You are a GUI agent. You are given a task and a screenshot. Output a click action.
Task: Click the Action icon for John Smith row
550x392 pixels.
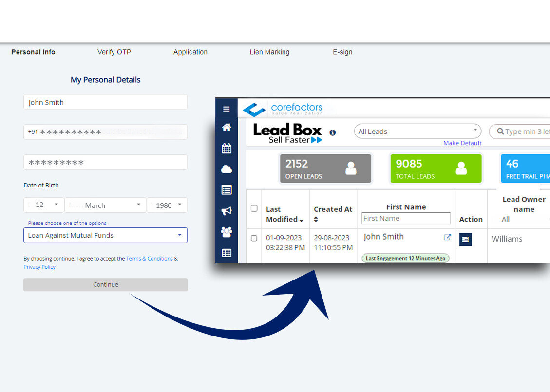pos(465,240)
